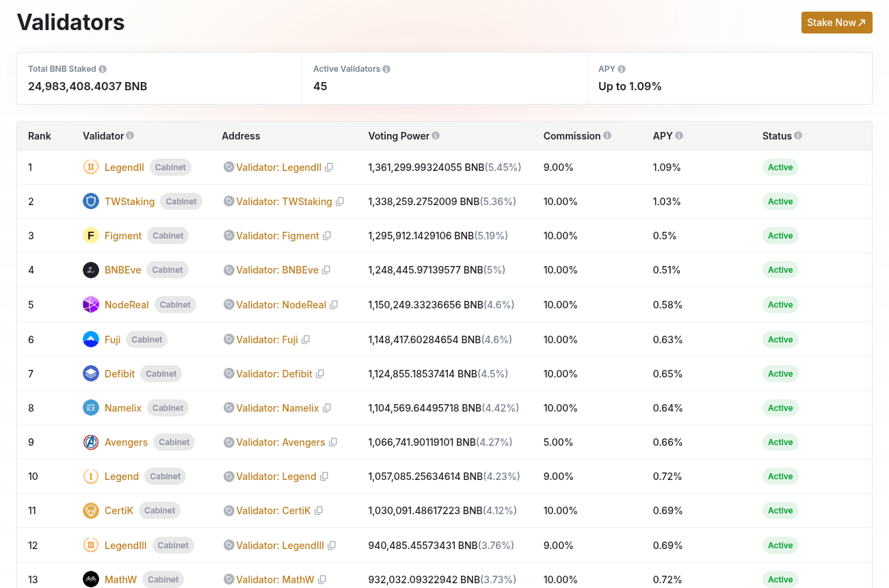Open the Figment validator page
This screenshot has height=588, width=889.
[123, 236]
